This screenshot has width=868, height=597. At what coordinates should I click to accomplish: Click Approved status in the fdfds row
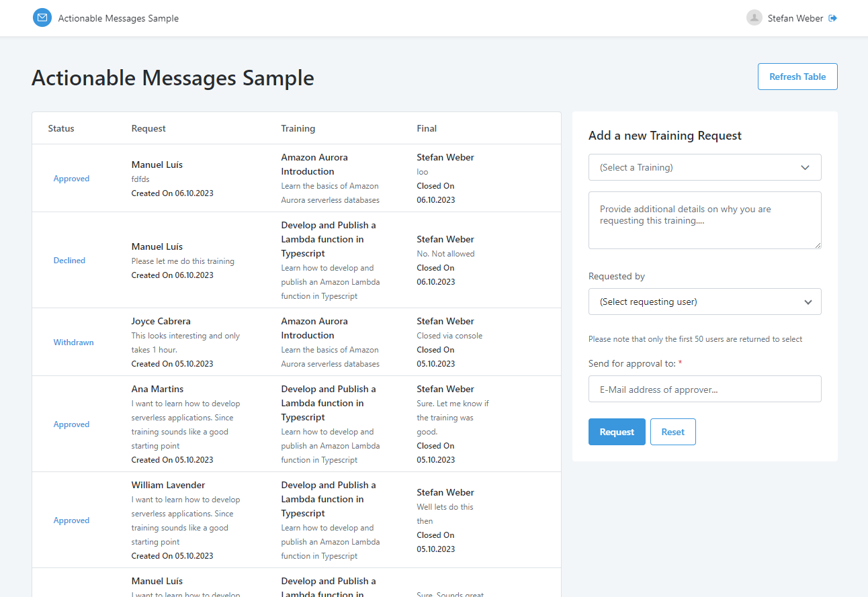pyautogui.click(x=71, y=179)
